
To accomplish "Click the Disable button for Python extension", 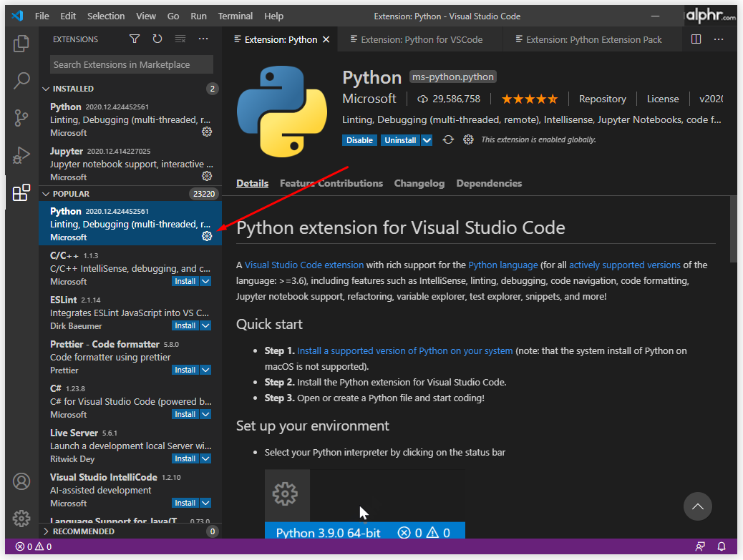I will coord(359,140).
